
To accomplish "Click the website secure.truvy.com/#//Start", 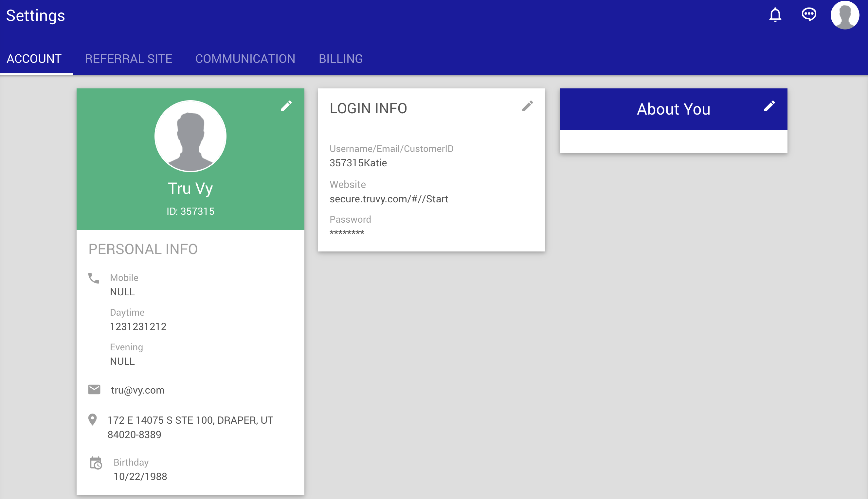I will click(x=389, y=199).
